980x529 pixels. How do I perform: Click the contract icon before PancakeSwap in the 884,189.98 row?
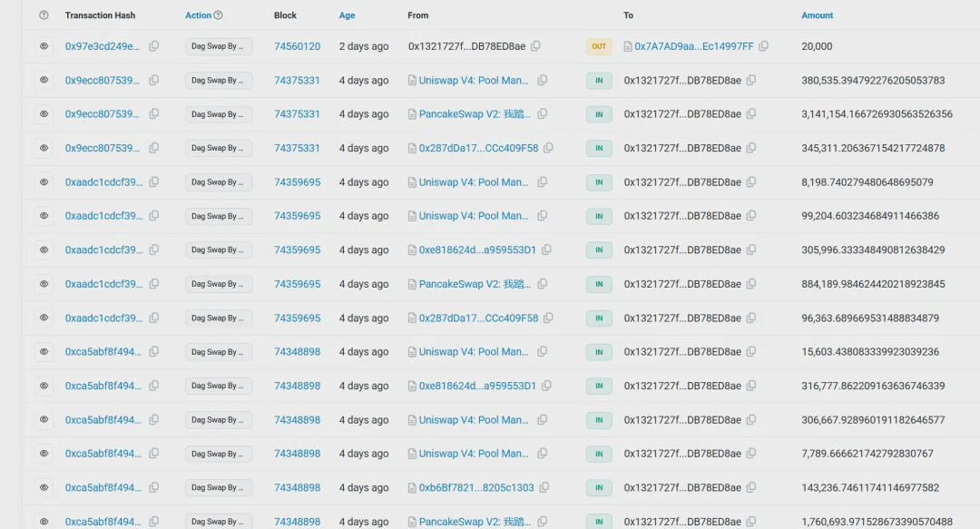[412, 285]
